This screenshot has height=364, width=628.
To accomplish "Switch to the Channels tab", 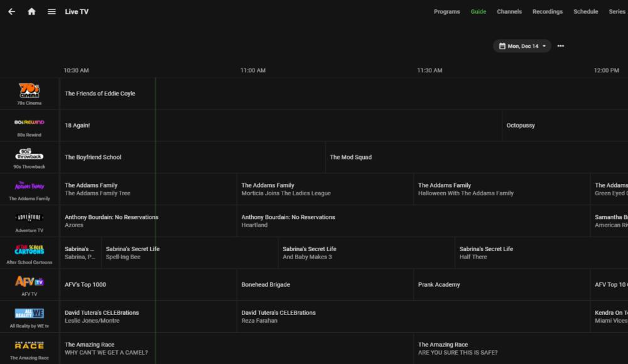I will point(509,11).
